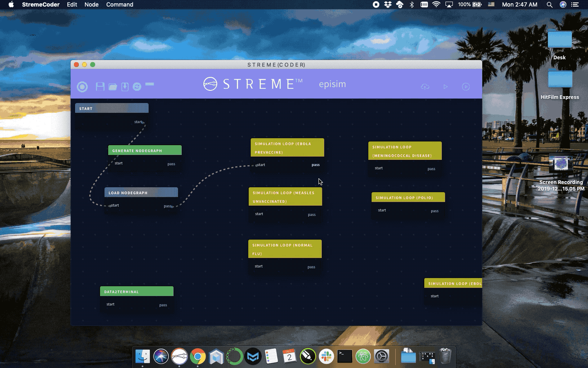Select the Generate Nodegraph node header

[x=145, y=150]
